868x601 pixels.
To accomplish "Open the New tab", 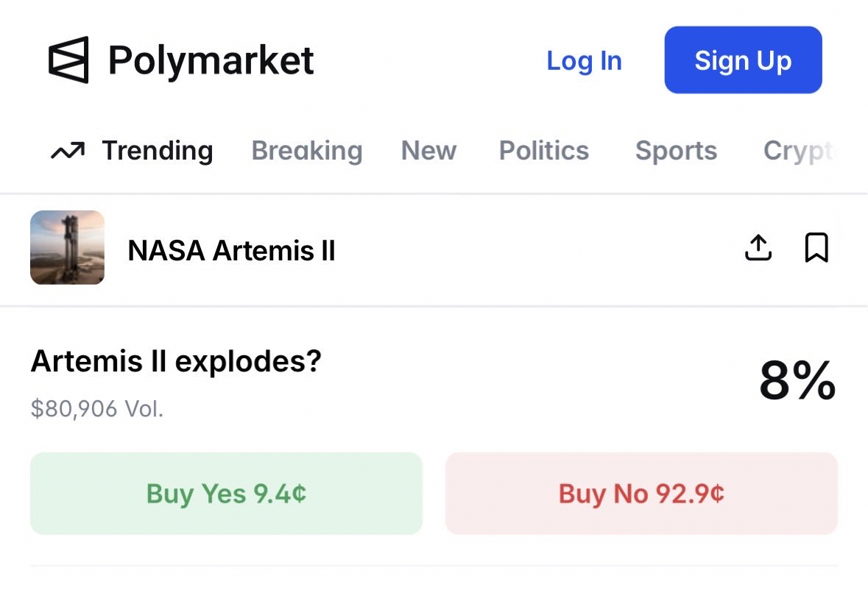I will pyautogui.click(x=428, y=151).
